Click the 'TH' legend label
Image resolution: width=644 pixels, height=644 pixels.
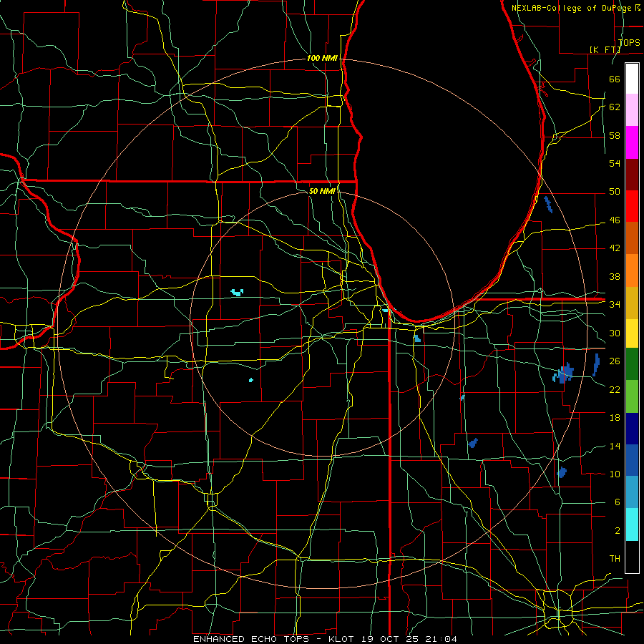pyautogui.click(x=615, y=559)
